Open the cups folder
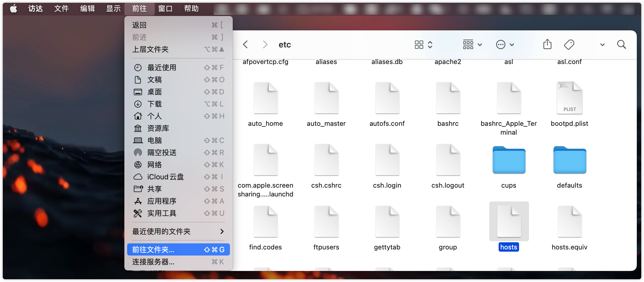The height and width of the screenshot is (282, 644). click(509, 161)
